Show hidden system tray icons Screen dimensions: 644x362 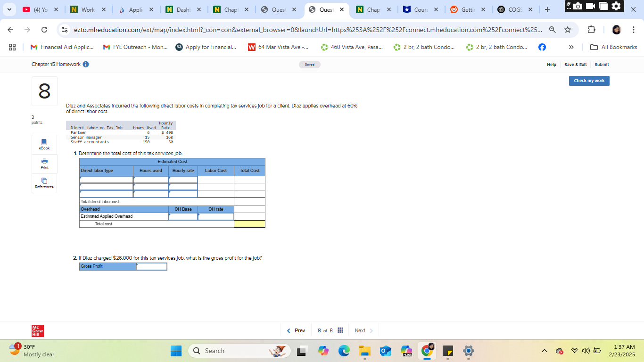[545, 351]
